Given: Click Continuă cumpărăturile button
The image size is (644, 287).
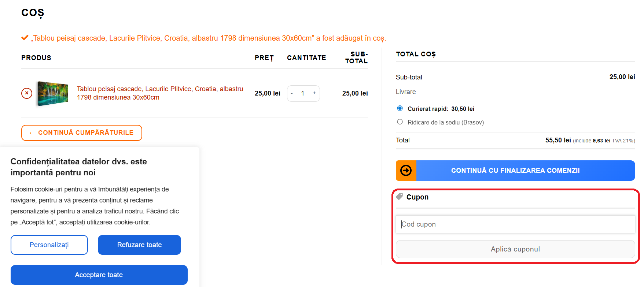Looking at the screenshot, I should (x=82, y=133).
